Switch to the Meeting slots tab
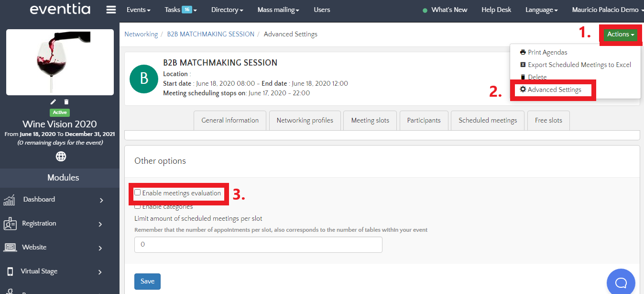The height and width of the screenshot is (294, 644). click(x=370, y=121)
